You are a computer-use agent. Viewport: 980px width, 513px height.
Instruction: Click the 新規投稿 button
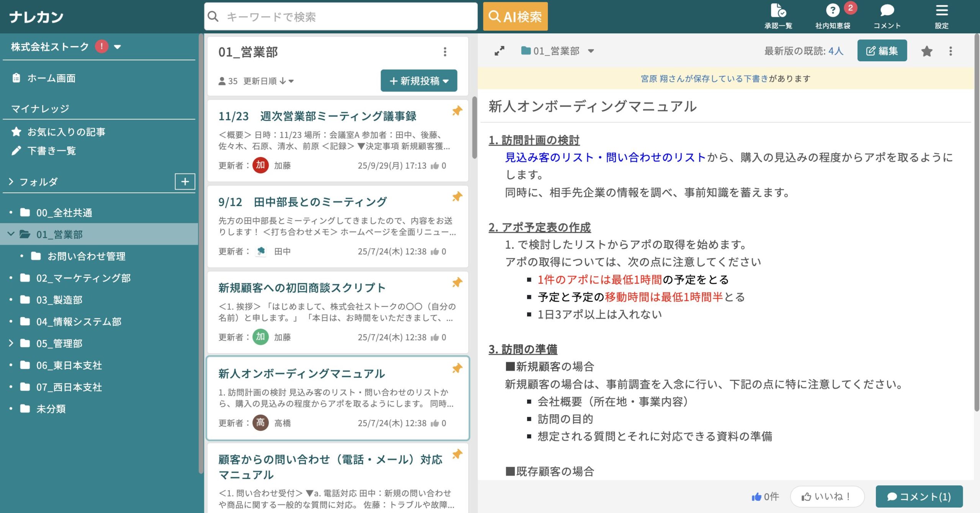[419, 81]
